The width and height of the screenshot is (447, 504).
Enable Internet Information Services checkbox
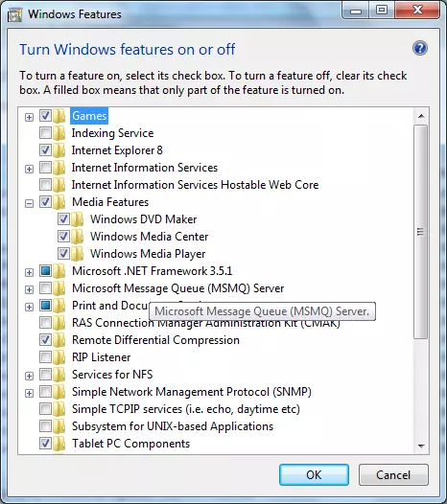(x=45, y=168)
